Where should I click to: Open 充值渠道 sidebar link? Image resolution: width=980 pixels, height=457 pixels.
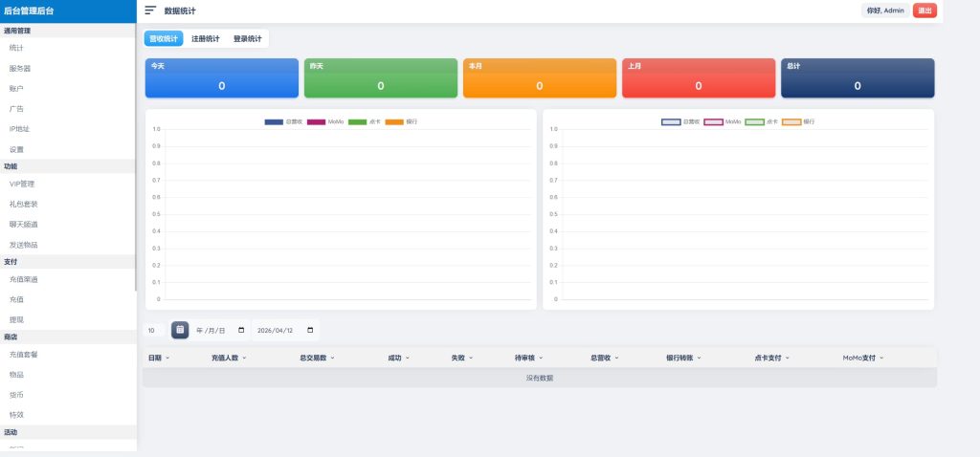24,279
